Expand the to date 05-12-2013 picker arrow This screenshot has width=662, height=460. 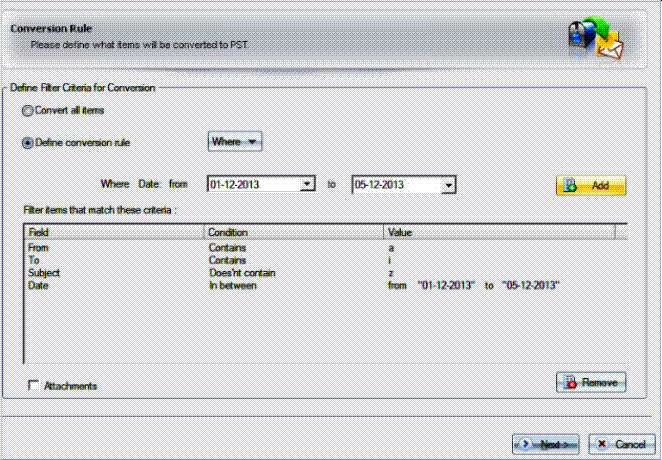point(448,185)
